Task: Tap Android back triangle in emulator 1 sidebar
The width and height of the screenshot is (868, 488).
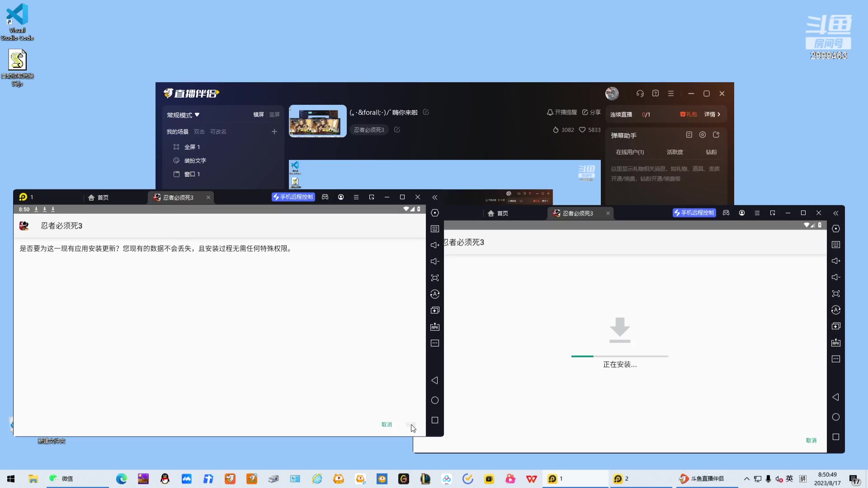Action: pyautogui.click(x=435, y=380)
